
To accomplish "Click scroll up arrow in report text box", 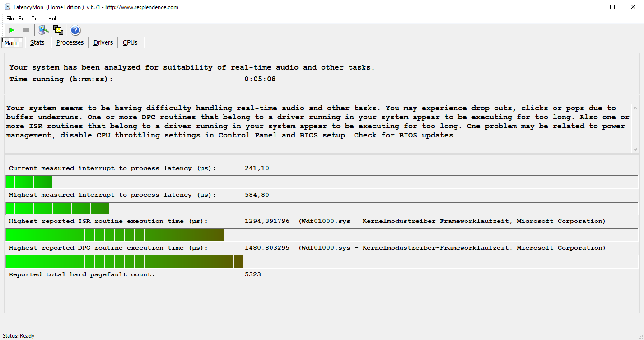I will (635, 108).
